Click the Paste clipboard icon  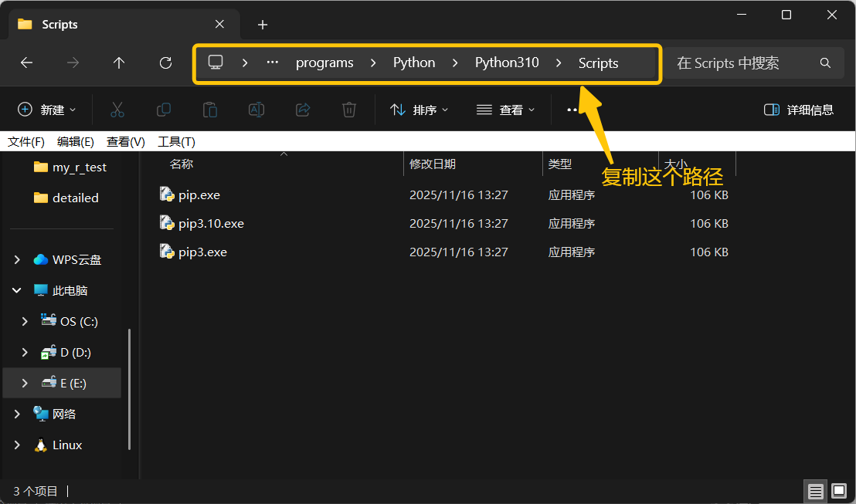pyautogui.click(x=210, y=110)
